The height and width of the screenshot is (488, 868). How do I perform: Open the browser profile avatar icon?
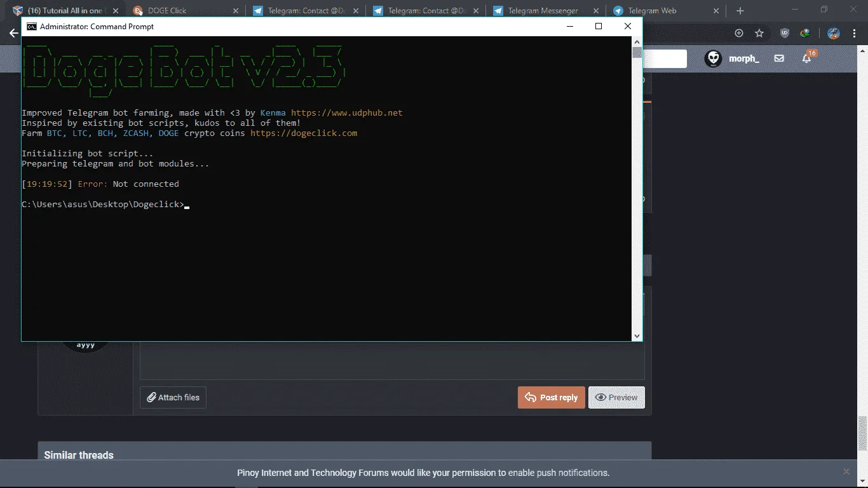pos(834,33)
